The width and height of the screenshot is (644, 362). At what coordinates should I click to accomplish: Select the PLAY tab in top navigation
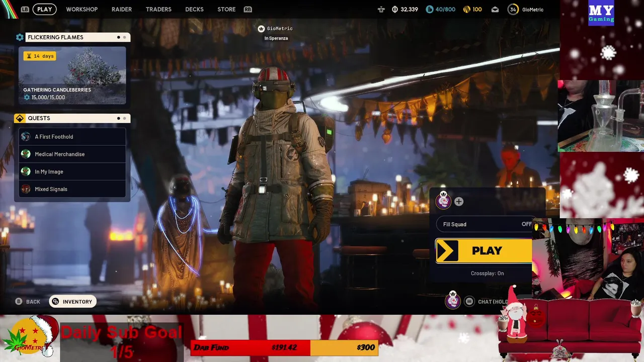pos(45,9)
